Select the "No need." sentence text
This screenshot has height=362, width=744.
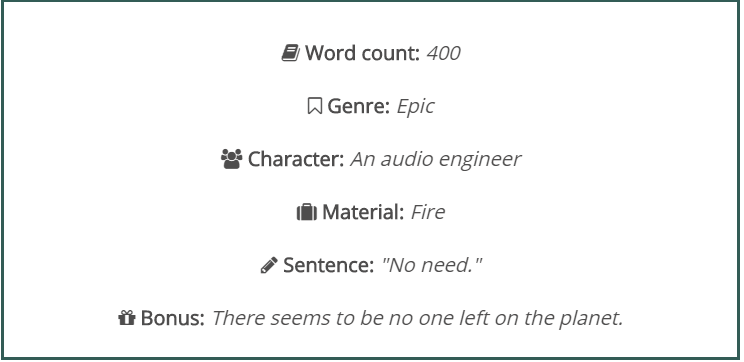[432, 265]
